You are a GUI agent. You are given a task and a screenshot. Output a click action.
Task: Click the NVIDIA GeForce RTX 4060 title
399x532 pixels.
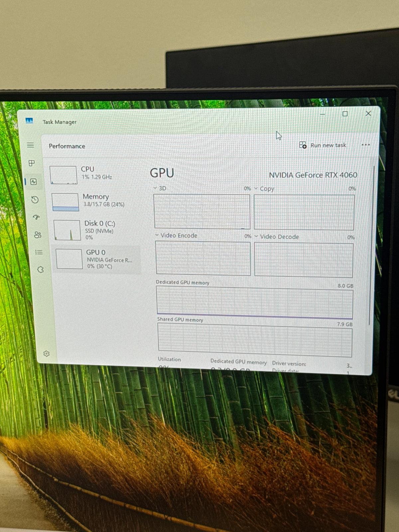313,175
